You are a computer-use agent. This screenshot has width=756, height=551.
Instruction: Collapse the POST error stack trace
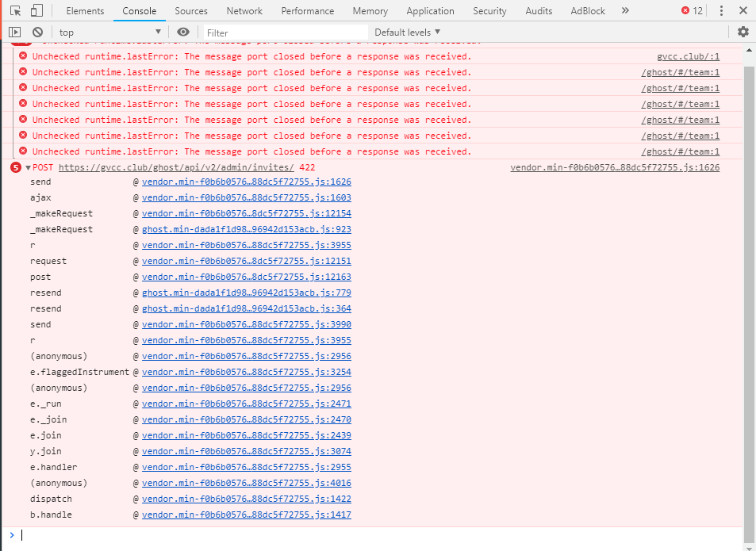point(28,167)
